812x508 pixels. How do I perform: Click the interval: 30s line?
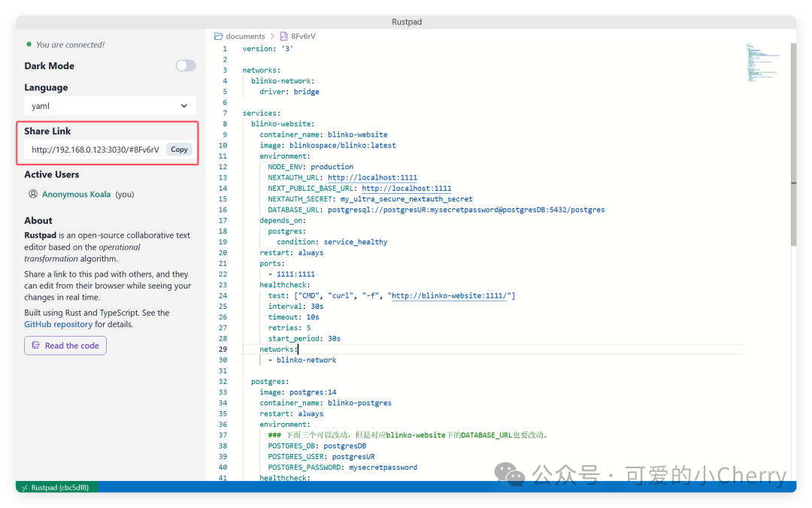click(x=295, y=307)
